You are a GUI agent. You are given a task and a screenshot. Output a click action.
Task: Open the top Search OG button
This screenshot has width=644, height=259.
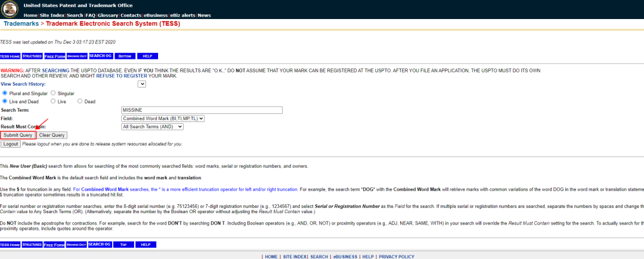point(100,56)
